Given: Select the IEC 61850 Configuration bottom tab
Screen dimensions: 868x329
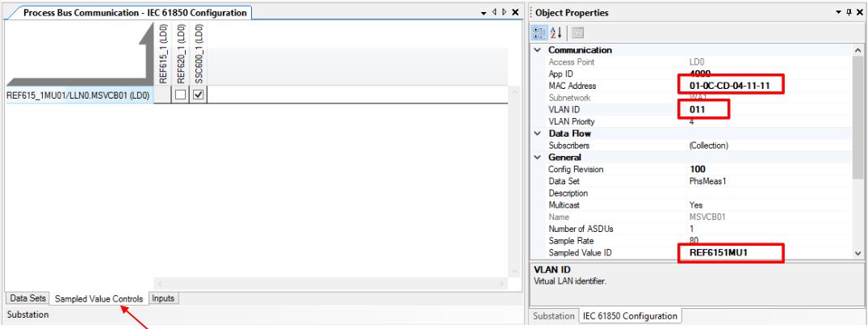Looking at the screenshot, I should (630, 316).
